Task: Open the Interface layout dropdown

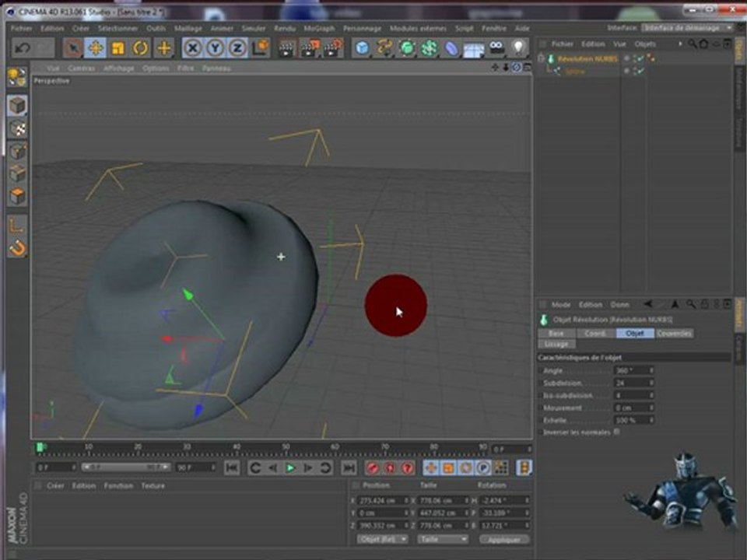Action: 686,28
